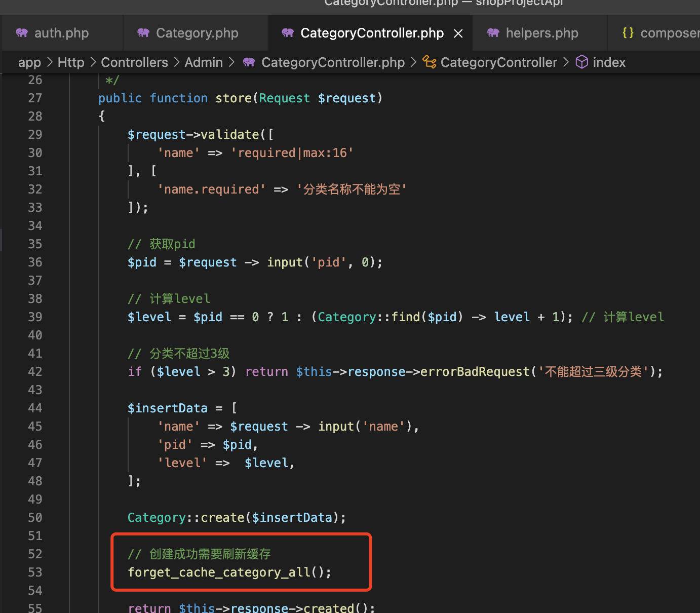Click the '// 创建成功需要刷新缓存' comment
Screen dimensions: 700x613
tap(199, 554)
